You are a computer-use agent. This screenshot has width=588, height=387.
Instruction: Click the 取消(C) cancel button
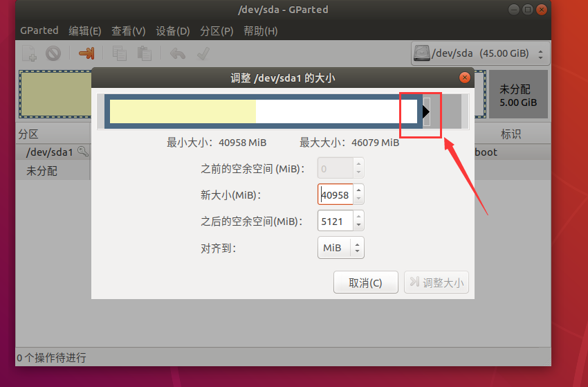pos(366,282)
